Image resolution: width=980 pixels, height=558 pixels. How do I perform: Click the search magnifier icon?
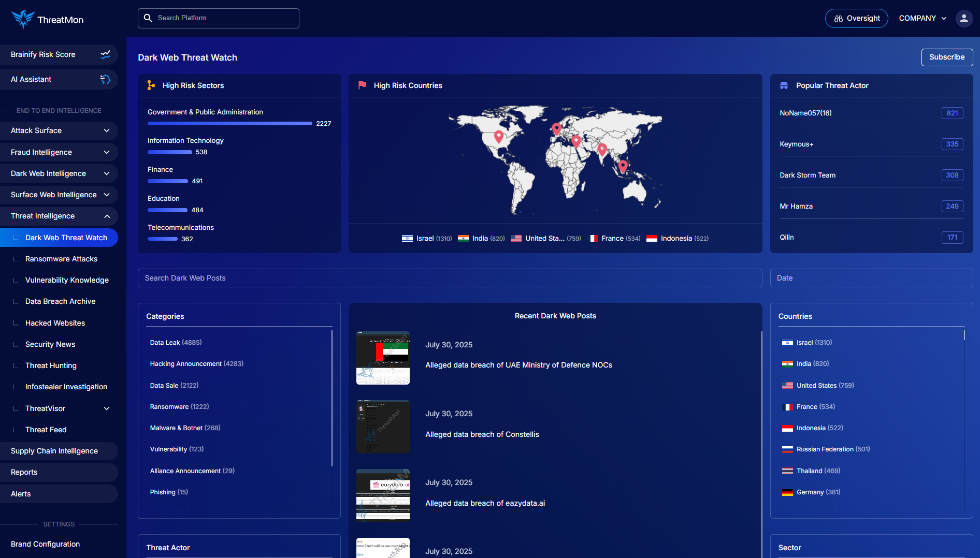[x=148, y=18]
